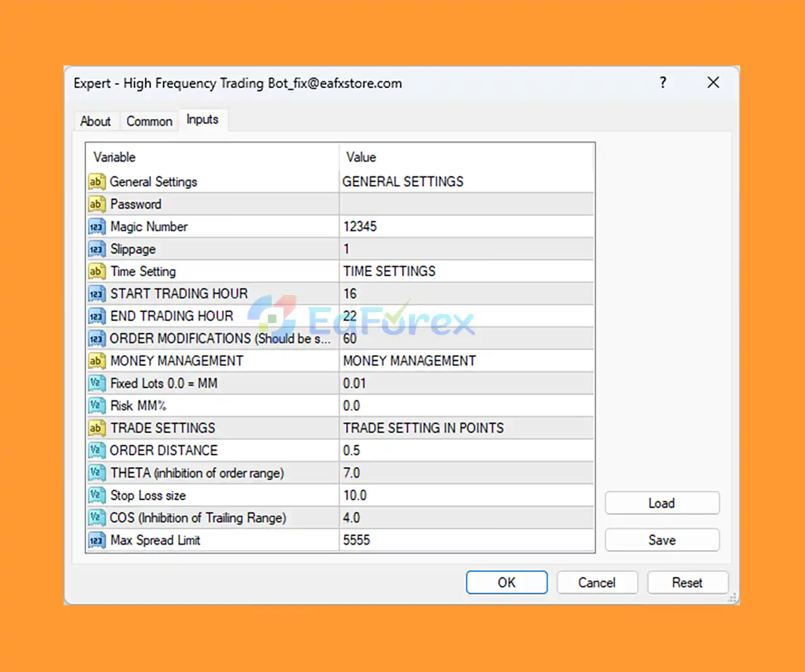This screenshot has height=672, width=805.
Task: Select END TRADING HOUR value 22
Action: pyautogui.click(x=350, y=316)
